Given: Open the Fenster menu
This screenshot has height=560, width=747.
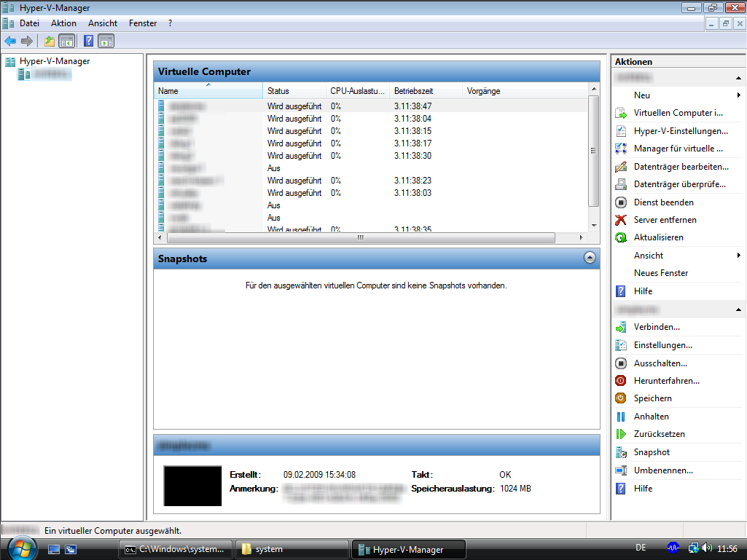Looking at the screenshot, I should pos(142,23).
